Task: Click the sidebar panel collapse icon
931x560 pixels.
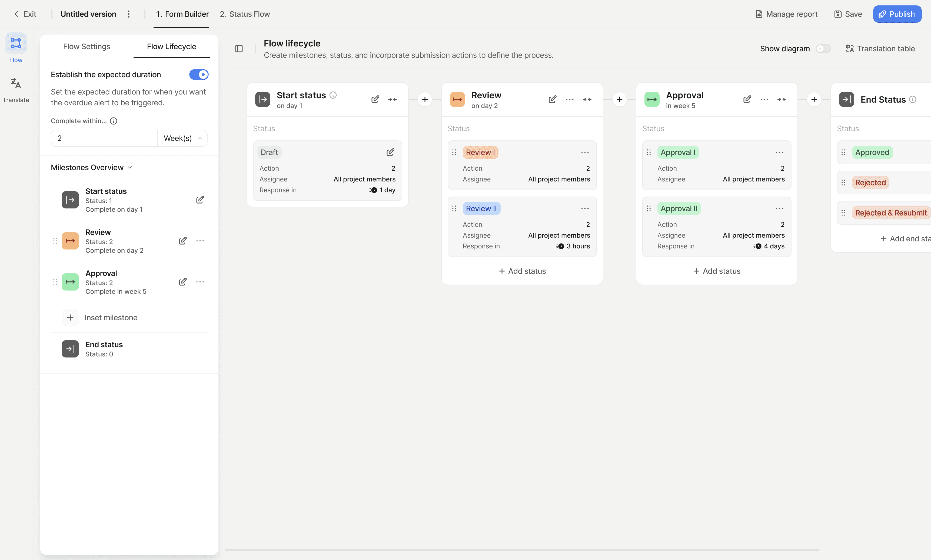Action: [239, 49]
